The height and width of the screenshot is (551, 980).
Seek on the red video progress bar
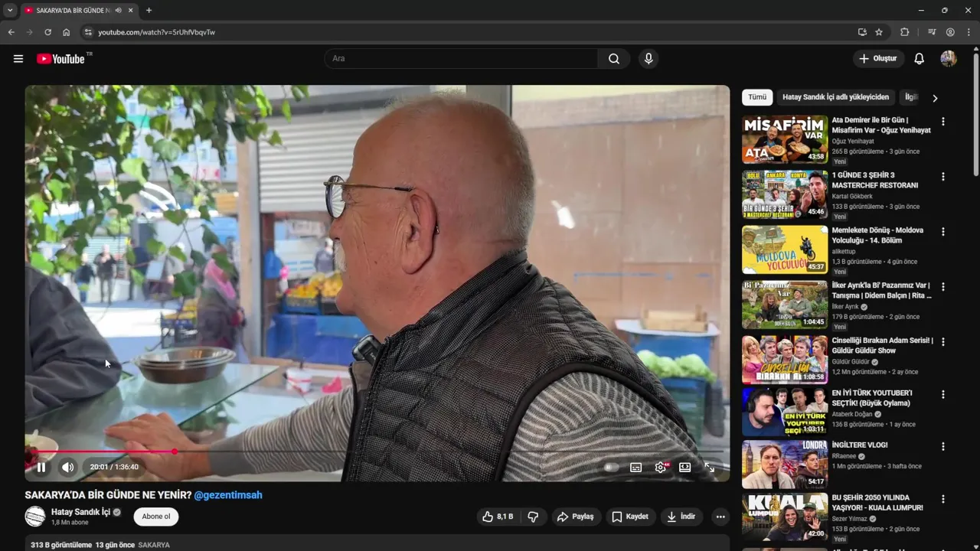coord(377,452)
